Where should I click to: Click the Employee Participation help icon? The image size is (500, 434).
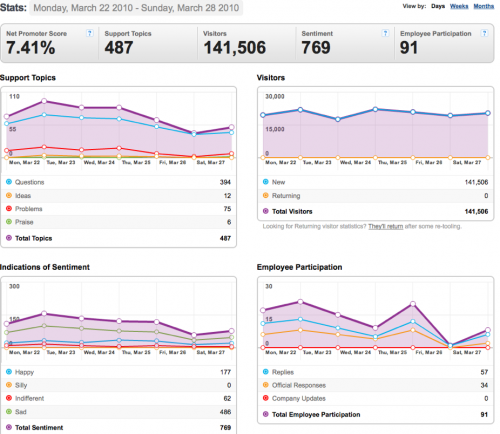pyautogui.click(x=484, y=33)
